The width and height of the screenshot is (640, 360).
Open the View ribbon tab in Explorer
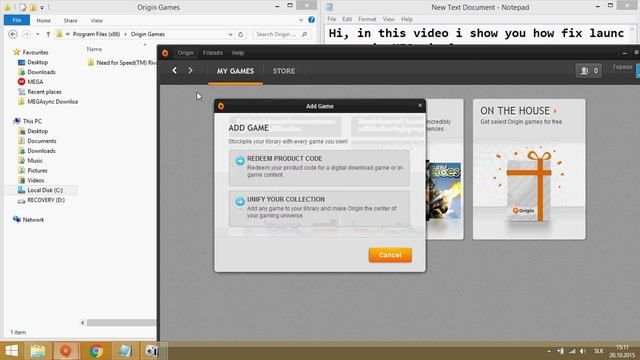[x=97, y=20]
